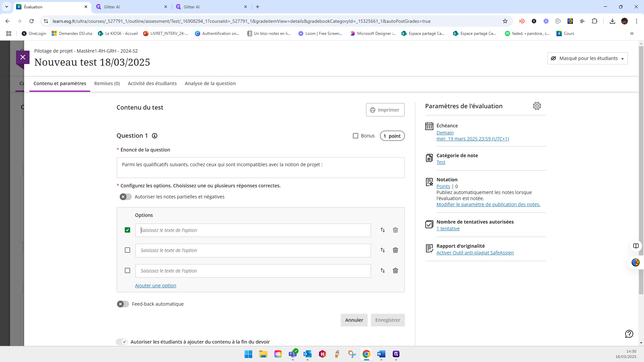The image size is (644, 362).
Task: Open the Demain due date link
Action: 445,133
